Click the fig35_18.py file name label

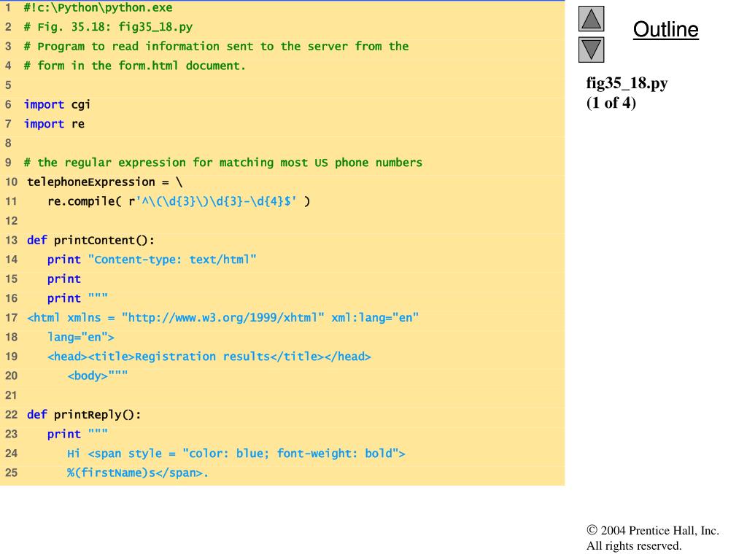(x=627, y=83)
